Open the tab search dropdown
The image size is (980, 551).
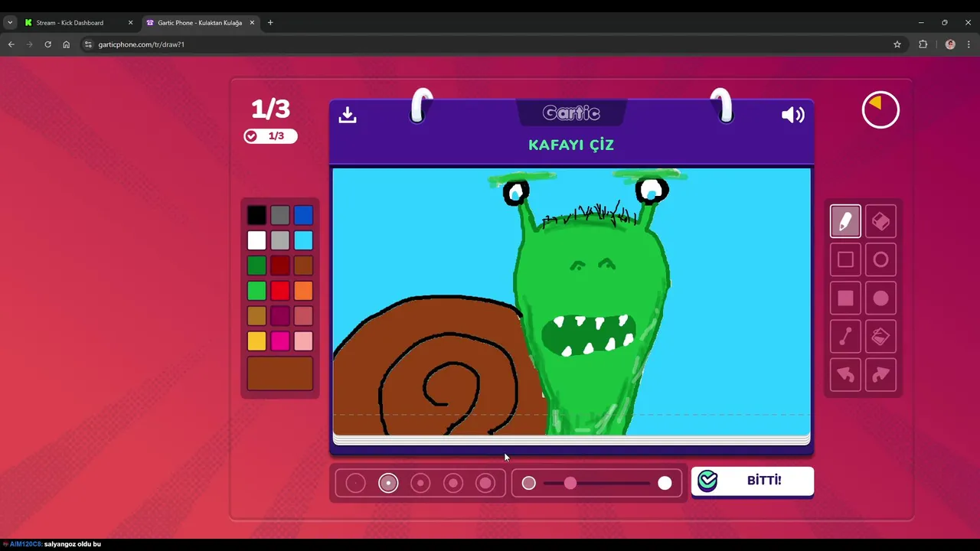(10, 23)
